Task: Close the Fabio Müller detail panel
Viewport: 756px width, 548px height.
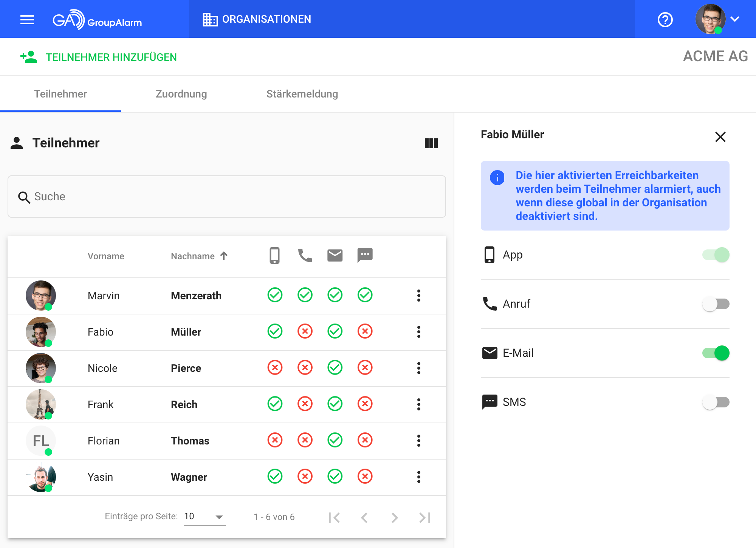Action: pos(720,137)
